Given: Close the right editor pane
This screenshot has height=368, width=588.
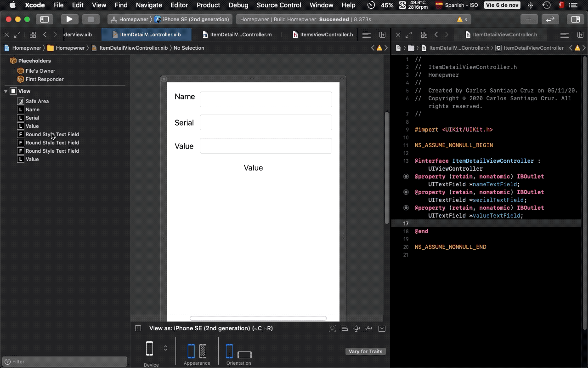Looking at the screenshot, I should [x=398, y=34].
